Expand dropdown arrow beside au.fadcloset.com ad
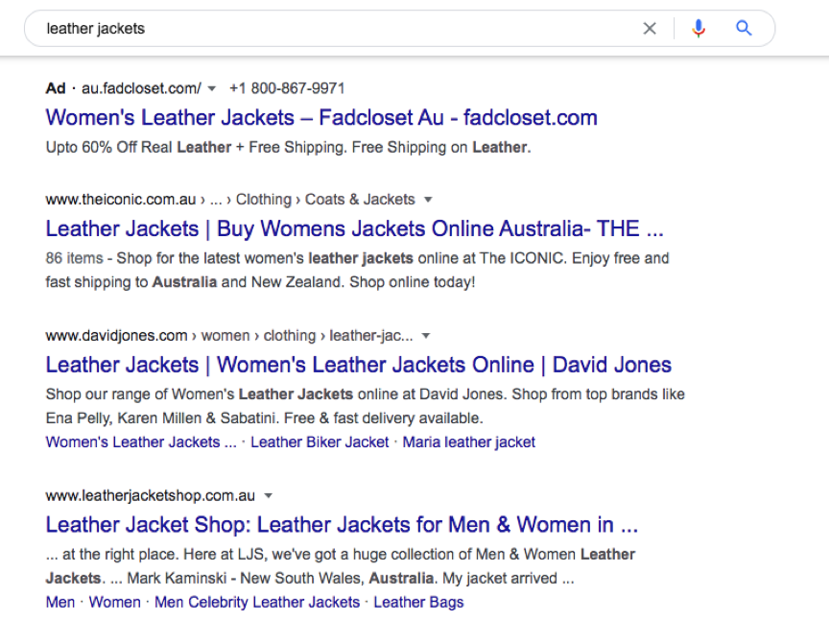830x644 pixels. click(212, 88)
